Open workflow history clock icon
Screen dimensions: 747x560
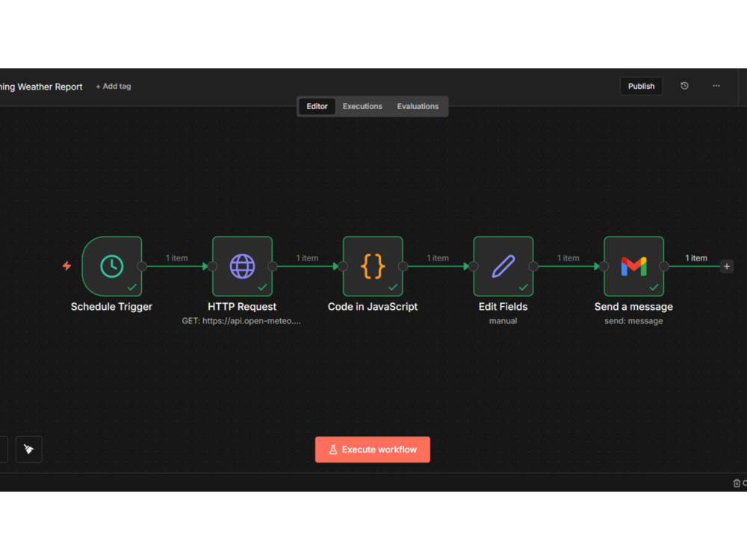[x=684, y=86]
